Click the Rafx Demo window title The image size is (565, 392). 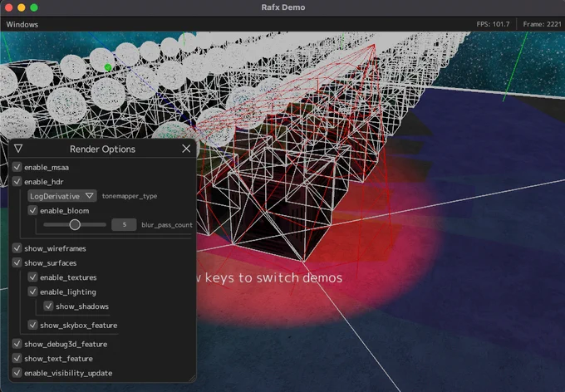(283, 7)
